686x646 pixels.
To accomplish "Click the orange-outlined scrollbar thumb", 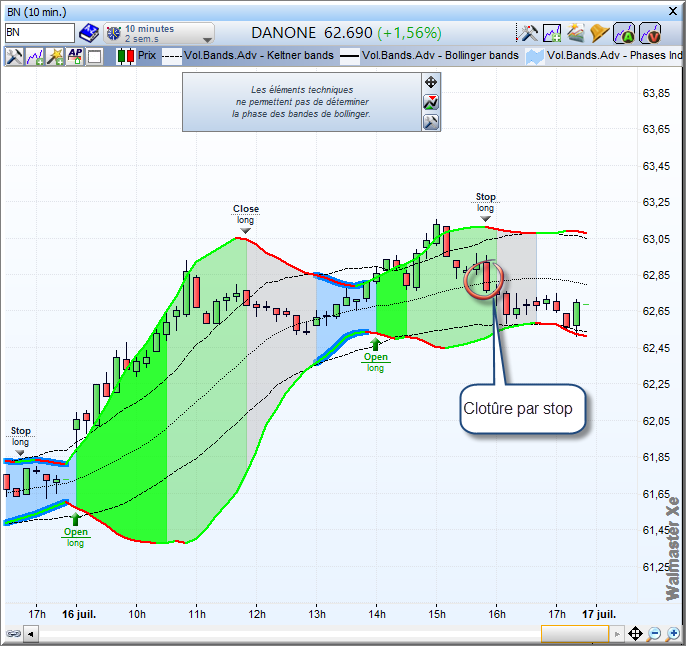I will 575,633.
